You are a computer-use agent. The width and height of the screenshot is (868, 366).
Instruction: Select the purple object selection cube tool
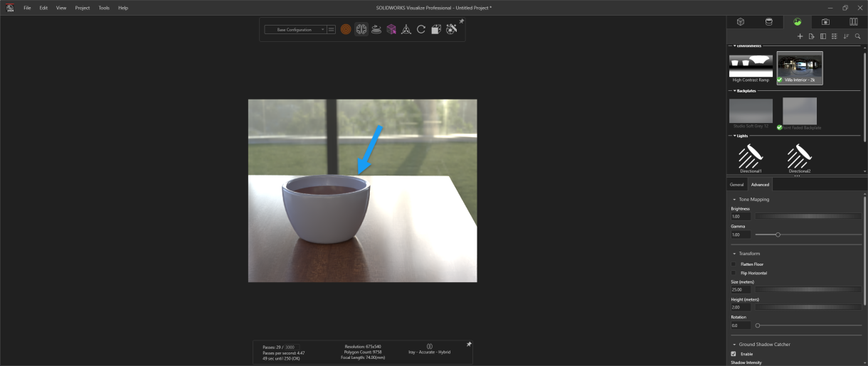click(x=391, y=30)
